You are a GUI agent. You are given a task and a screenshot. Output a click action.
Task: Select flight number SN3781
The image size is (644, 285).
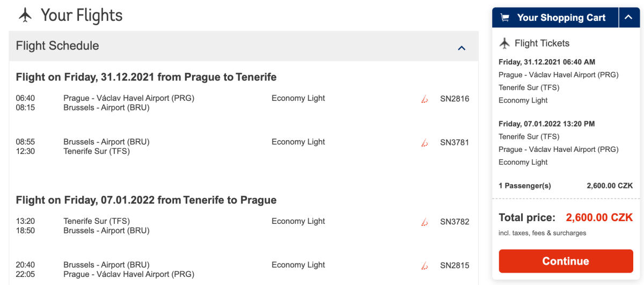[x=455, y=142]
